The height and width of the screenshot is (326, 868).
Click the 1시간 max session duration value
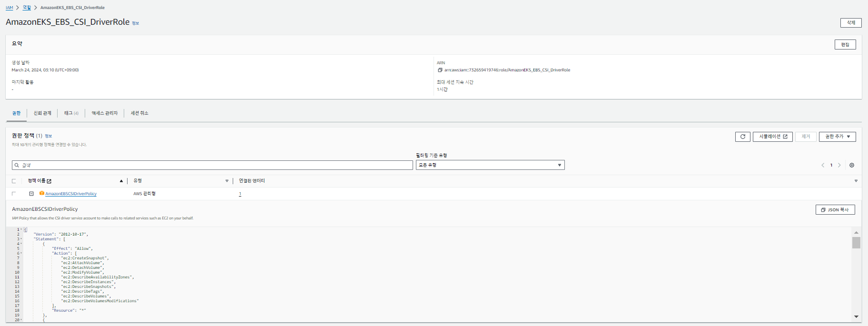442,89
